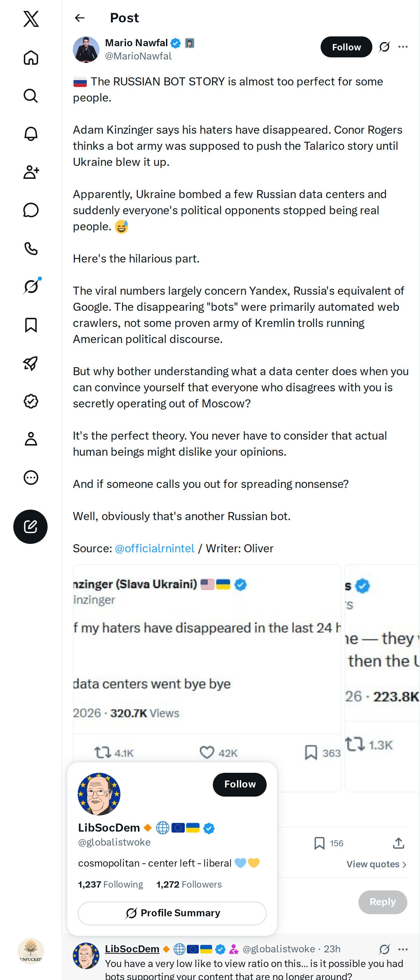Open the Chat messages icon
Viewport: 420px width, 980px height.
31,210
